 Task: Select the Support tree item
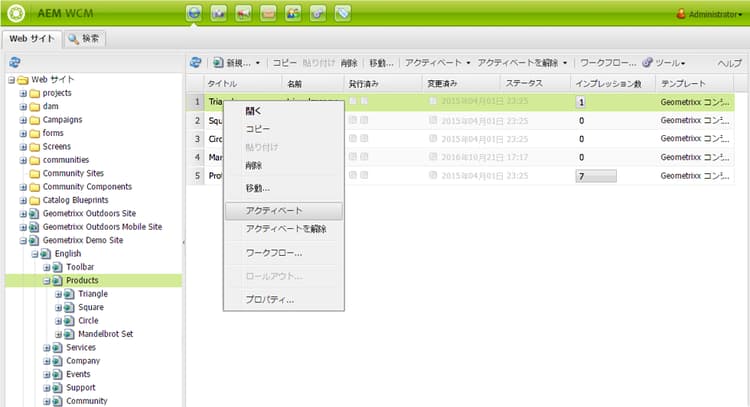click(81, 388)
